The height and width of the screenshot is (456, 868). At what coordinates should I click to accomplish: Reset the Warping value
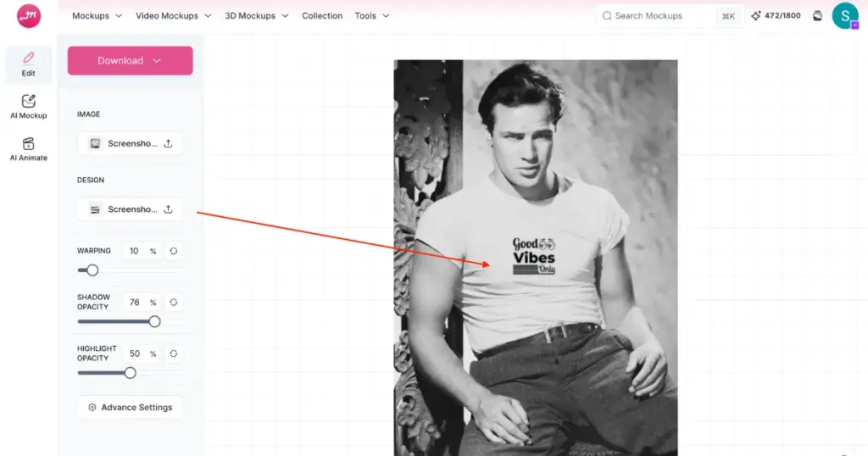(x=173, y=251)
